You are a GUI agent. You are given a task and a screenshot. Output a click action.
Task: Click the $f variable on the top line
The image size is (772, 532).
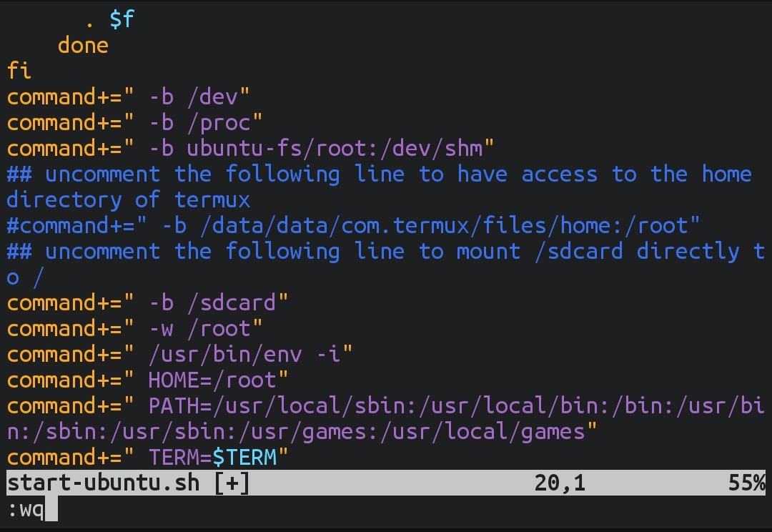[122, 19]
